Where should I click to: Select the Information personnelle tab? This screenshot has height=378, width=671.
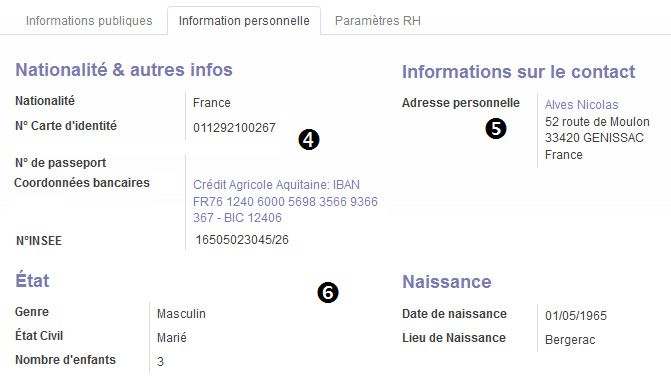pyautogui.click(x=244, y=21)
